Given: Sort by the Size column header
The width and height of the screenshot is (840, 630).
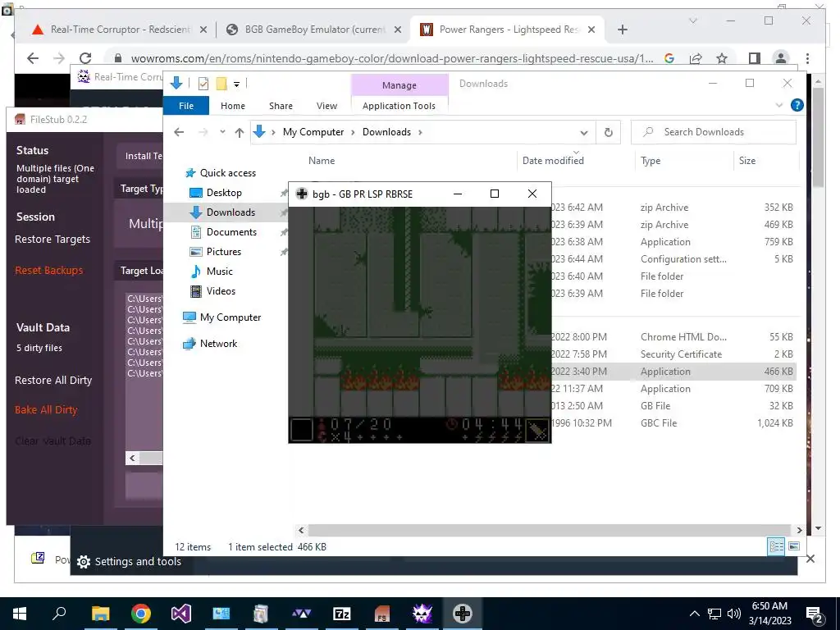Looking at the screenshot, I should [x=746, y=161].
